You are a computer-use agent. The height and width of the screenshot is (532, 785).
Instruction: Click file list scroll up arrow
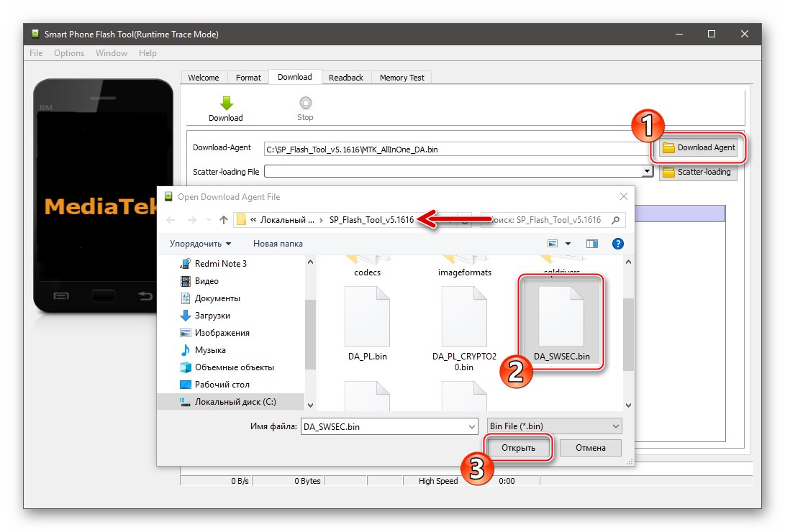click(628, 262)
